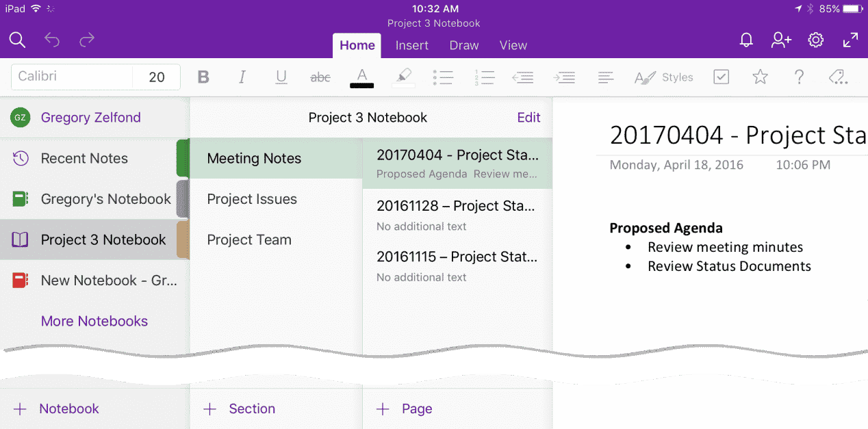
Task: Apply the To-Do tag
Action: [721, 77]
